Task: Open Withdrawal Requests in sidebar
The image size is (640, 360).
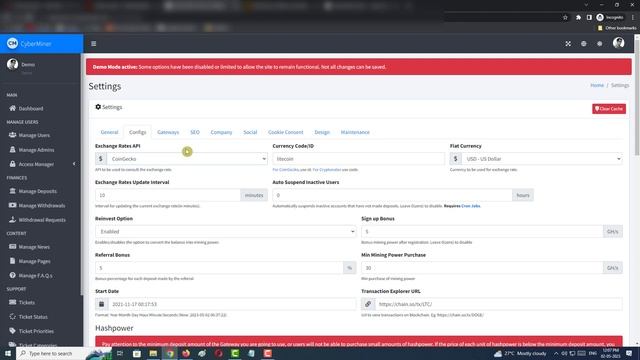Action: click(x=37, y=220)
